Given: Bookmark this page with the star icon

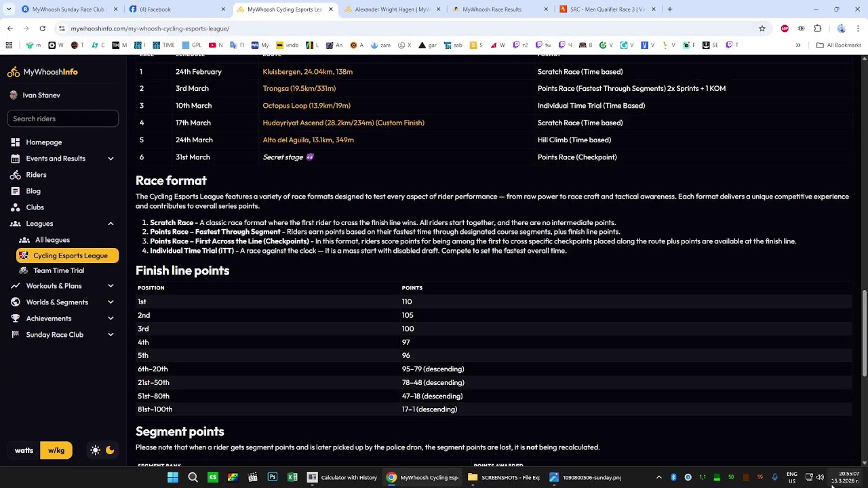Looking at the screenshot, I should click(x=762, y=28).
